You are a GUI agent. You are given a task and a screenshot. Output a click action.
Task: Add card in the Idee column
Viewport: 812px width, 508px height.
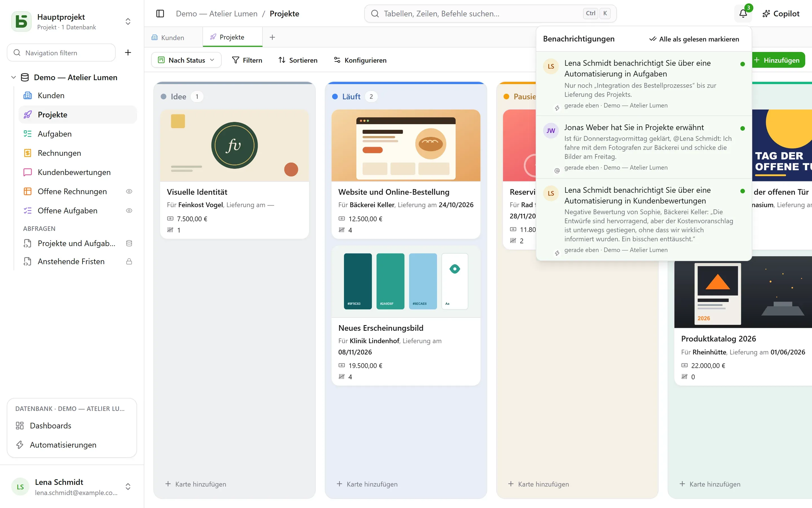pyautogui.click(x=196, y=484)
